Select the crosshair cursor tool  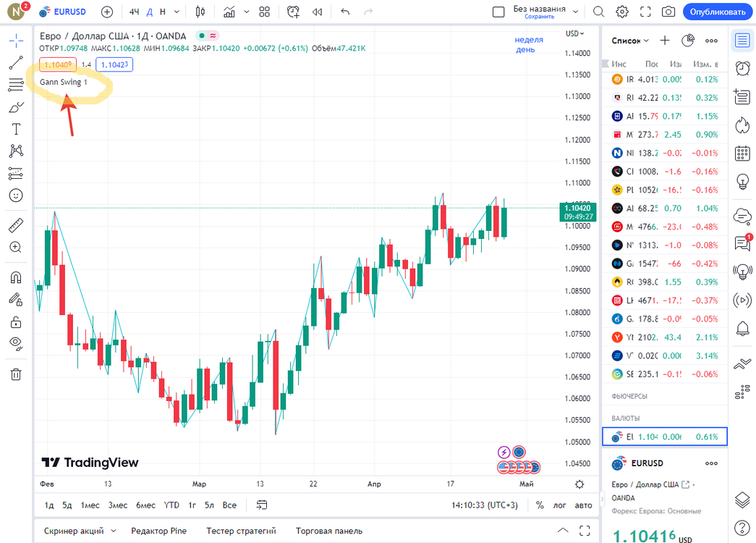(x=16, y=41)
